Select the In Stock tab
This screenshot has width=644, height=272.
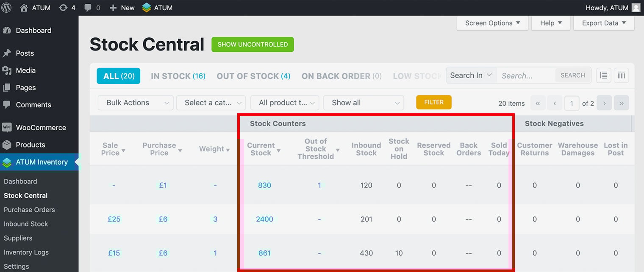(178, 76)
